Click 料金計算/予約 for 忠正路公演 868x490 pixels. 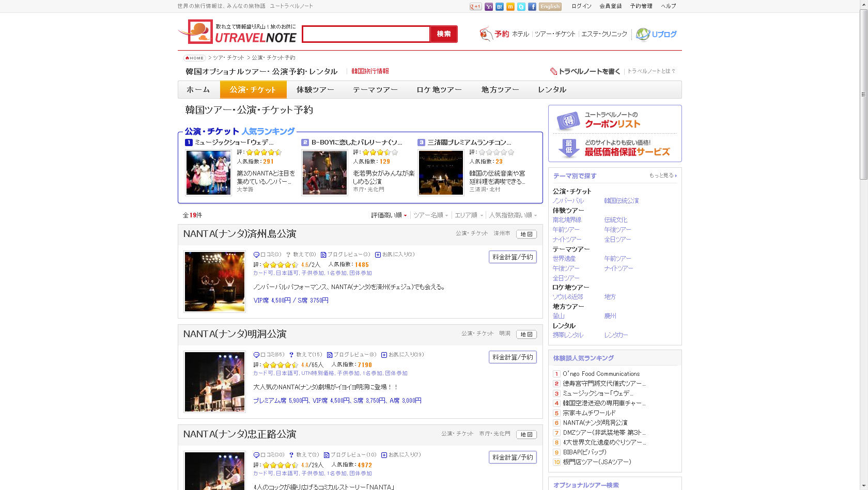pyautogui.click(x=513, y=457)
